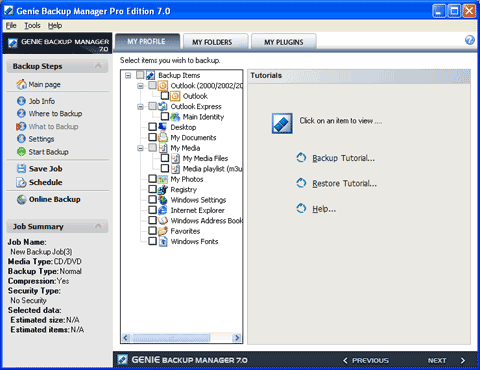
Task: Check the Desktop checkbox
Action: 152,127
